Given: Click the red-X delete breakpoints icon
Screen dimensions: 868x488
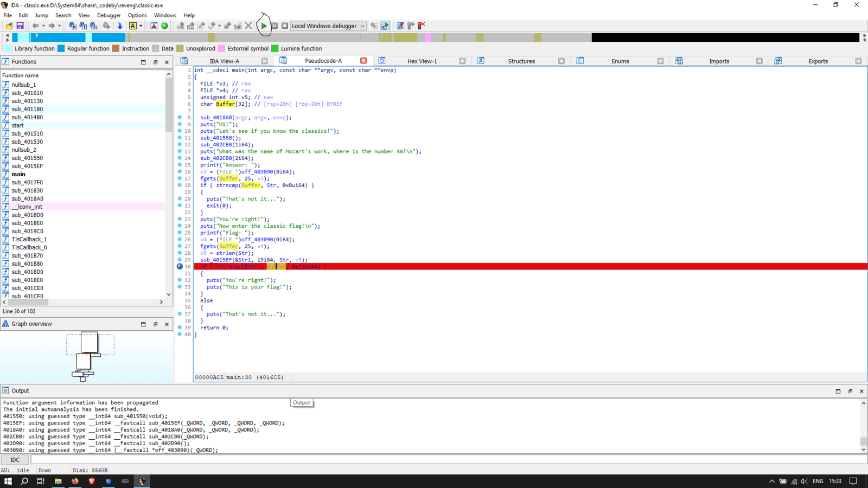Looking at the screenshot, I should click(x=422, y=26).
